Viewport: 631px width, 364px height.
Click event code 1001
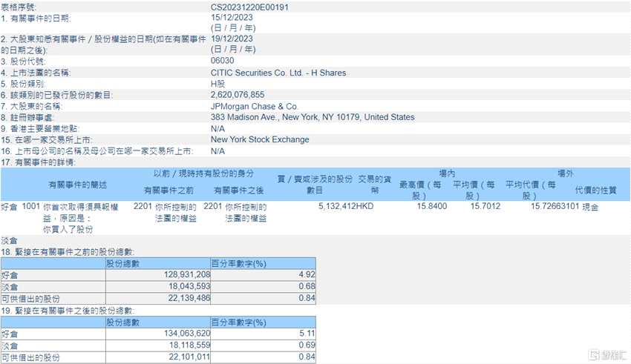pos(30,206)
